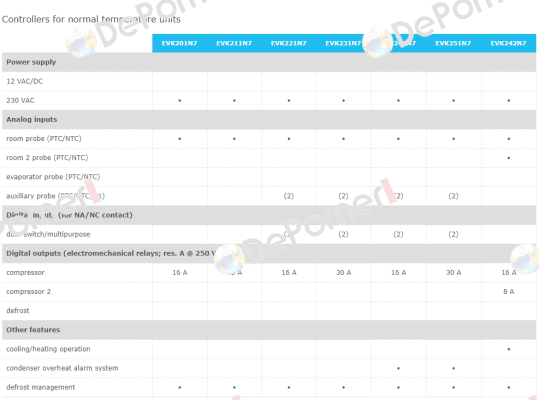Click the 'room 2 probe (PTC/NTC)' row label
The height and width of the screenshot is (400, 539).
(47, 158)
